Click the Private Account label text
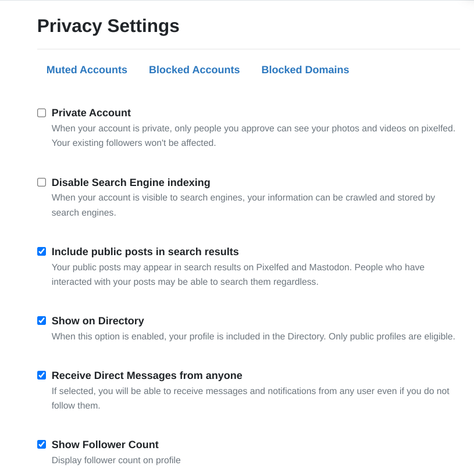Image resolution: width=474 pixels, height=476 pixels. pyautogui.click(x=91, y=113)
